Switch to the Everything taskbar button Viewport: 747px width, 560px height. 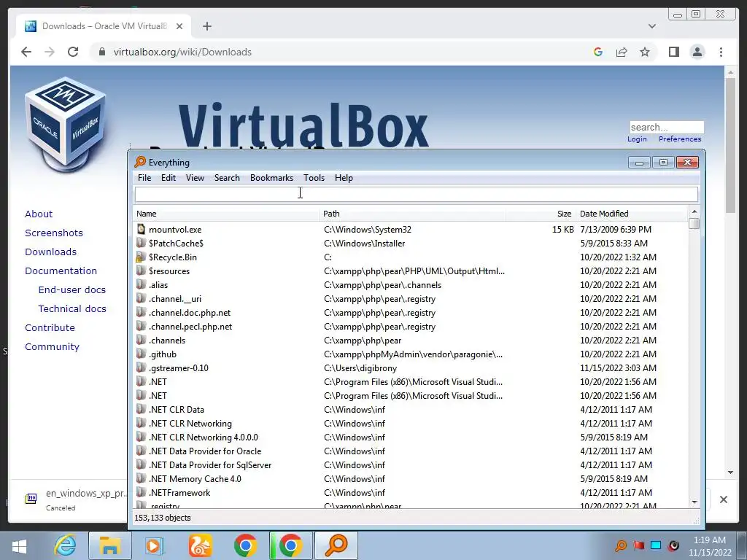pyautogui.click(x=336, y=545)
